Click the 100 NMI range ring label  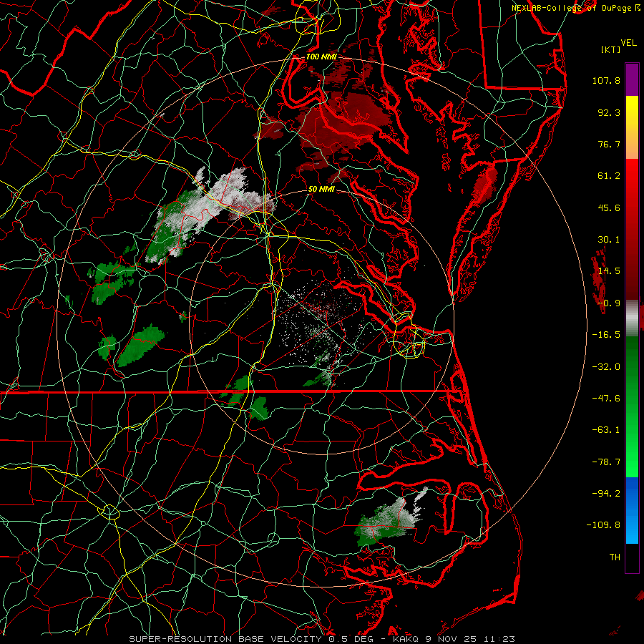[x=321, y=57]
